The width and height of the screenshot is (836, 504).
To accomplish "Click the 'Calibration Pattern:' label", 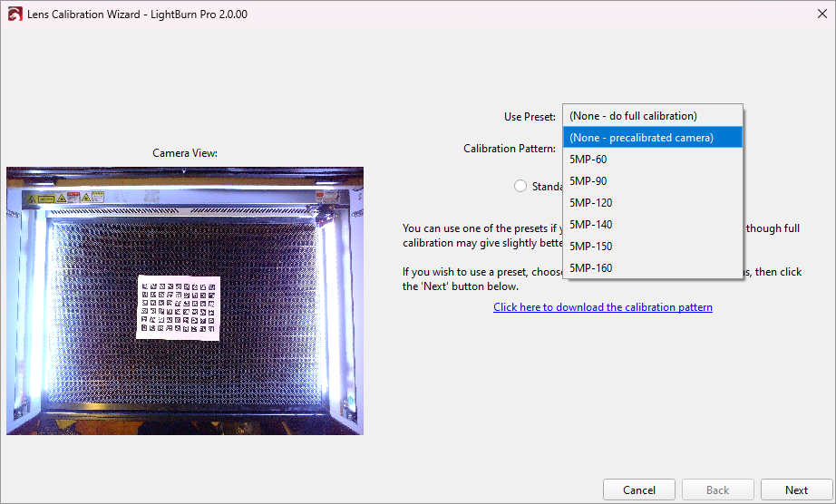I will (x=509, y=149).
